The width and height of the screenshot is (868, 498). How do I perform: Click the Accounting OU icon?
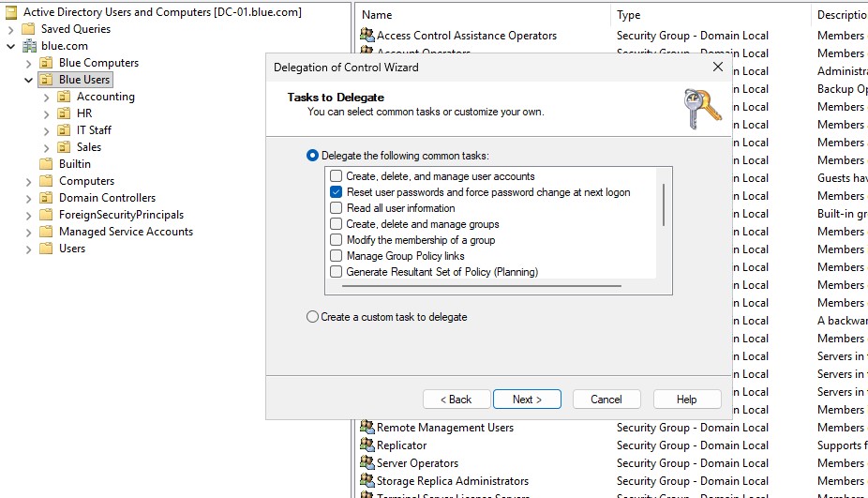65,97
